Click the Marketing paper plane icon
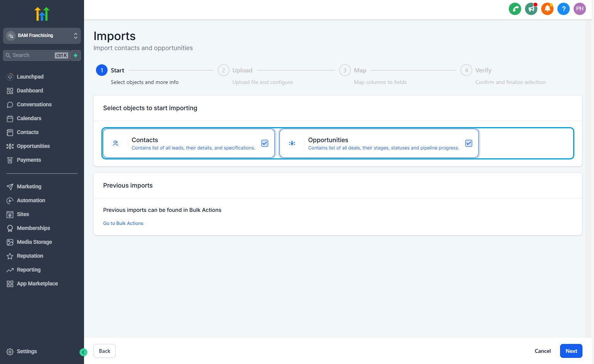 coord(10,186)
